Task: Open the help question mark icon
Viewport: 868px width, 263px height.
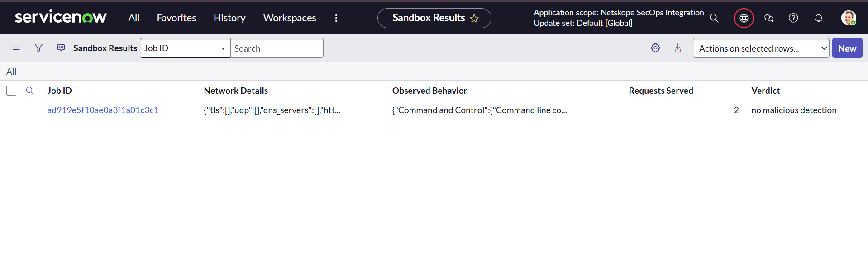Action: [793, 18]
